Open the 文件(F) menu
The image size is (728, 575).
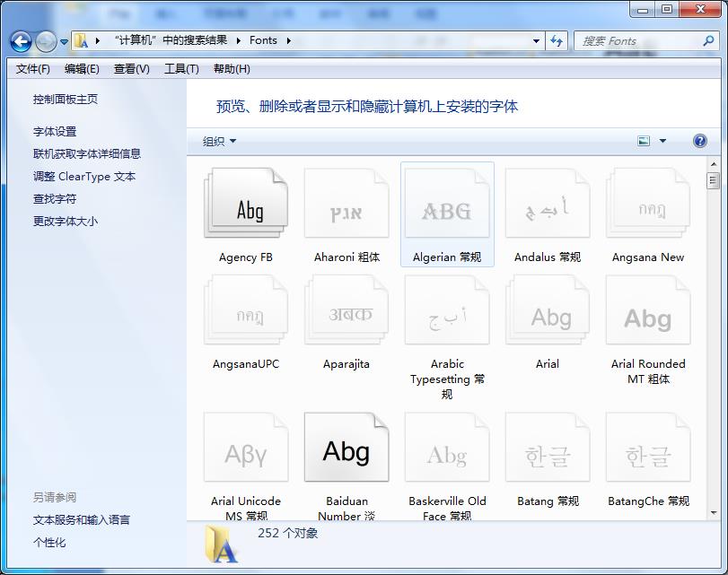coord(33,69)
